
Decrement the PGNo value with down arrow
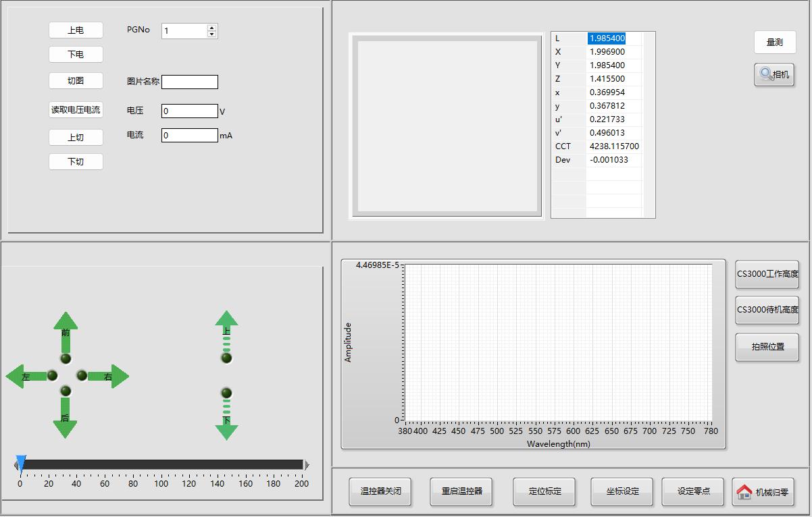pos(212,34)
